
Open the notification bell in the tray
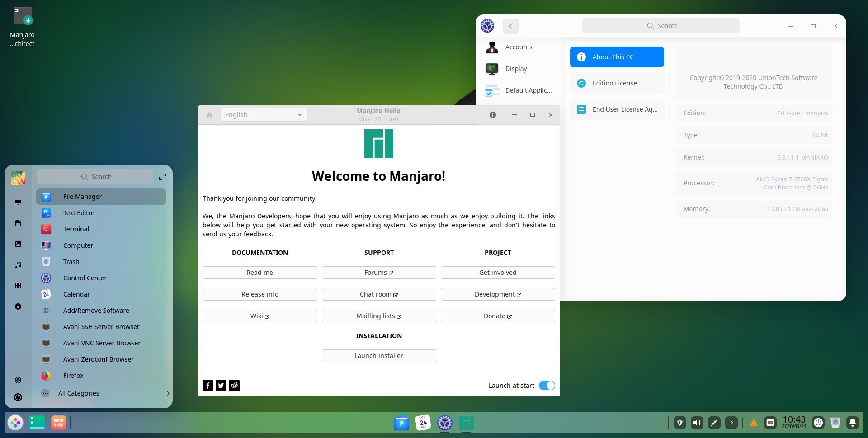[853, 423]
